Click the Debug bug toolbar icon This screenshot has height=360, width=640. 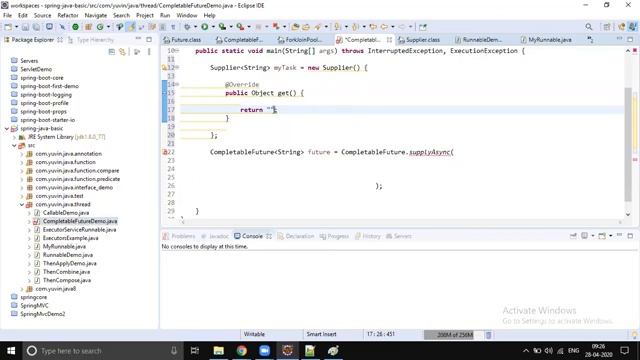187,27
